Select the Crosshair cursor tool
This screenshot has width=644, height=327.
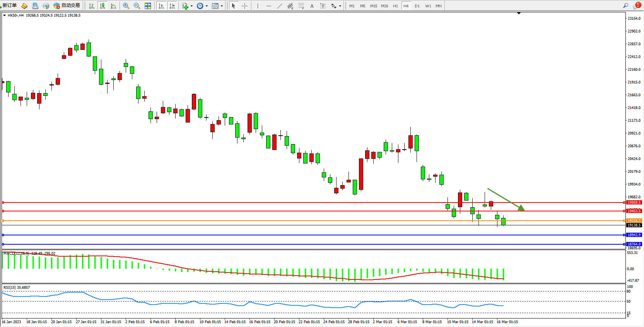point(244,6)
